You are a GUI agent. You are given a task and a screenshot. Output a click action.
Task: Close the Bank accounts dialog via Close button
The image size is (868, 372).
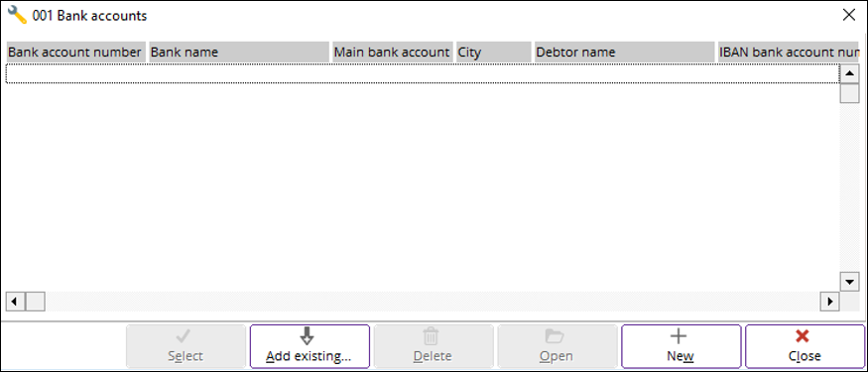[x=805, y=346]
